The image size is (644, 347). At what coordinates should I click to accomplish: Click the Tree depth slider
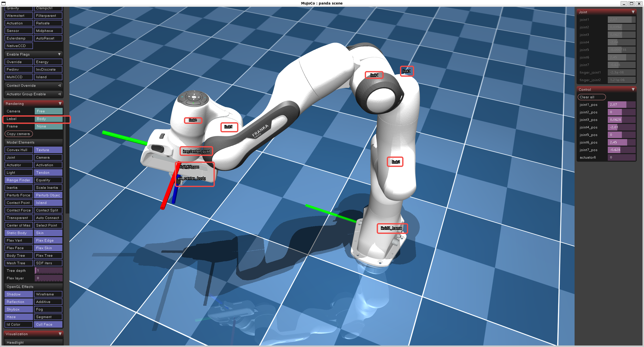click(x=48, y=271)
